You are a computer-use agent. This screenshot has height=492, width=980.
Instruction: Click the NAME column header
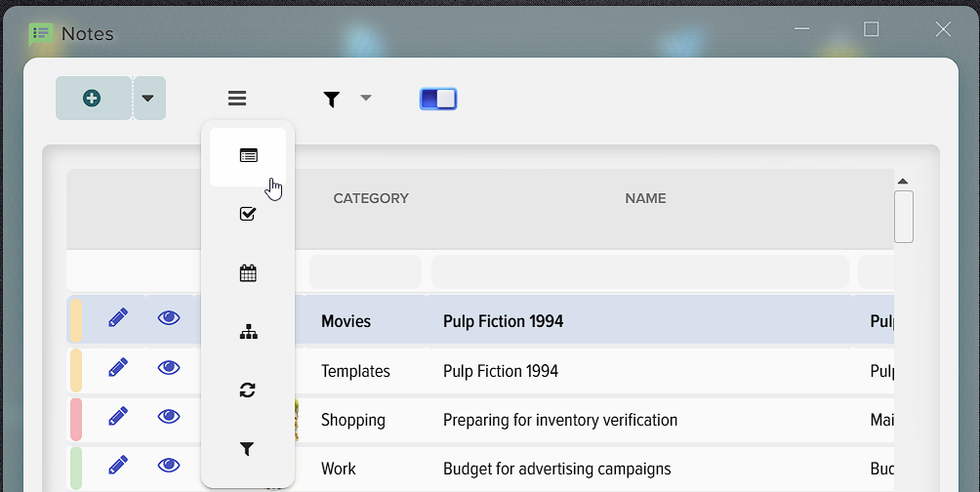(x=645, y=198)
